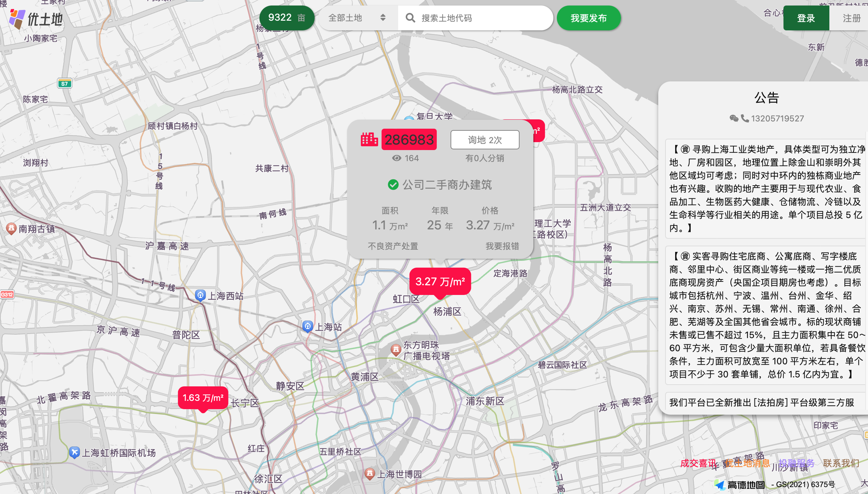This screenshot has height=494, width=868.
Task: Click the red 3.27 万/m² price marker
Action: (x=440, y=281)
